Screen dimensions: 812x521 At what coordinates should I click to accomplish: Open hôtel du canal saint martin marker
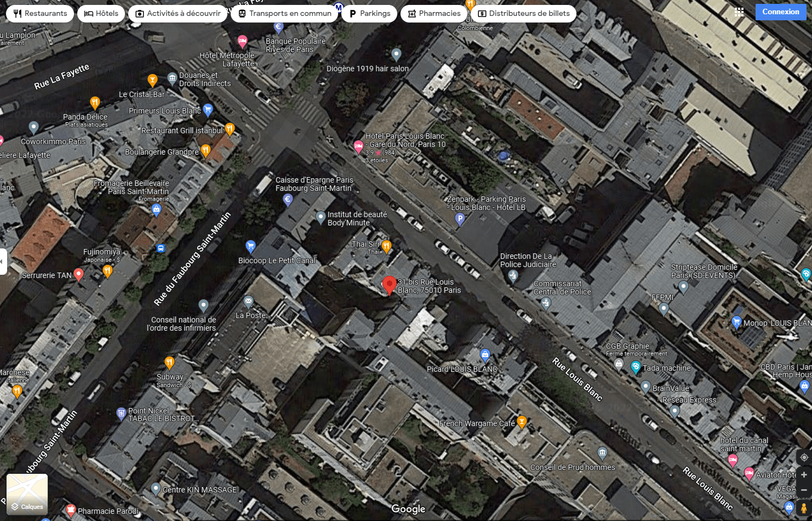(x=733, y=461)
